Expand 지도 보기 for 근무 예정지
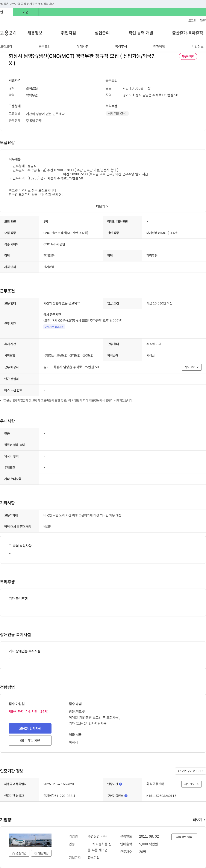 point(191,367)
